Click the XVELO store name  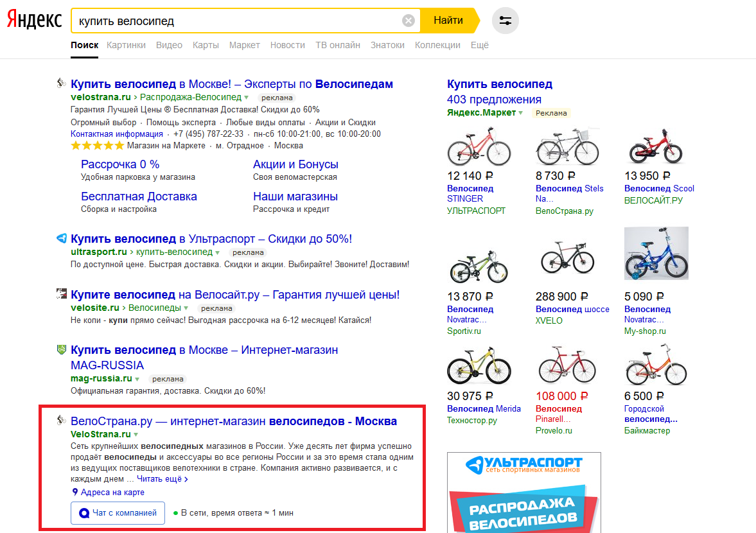point(549,321)
